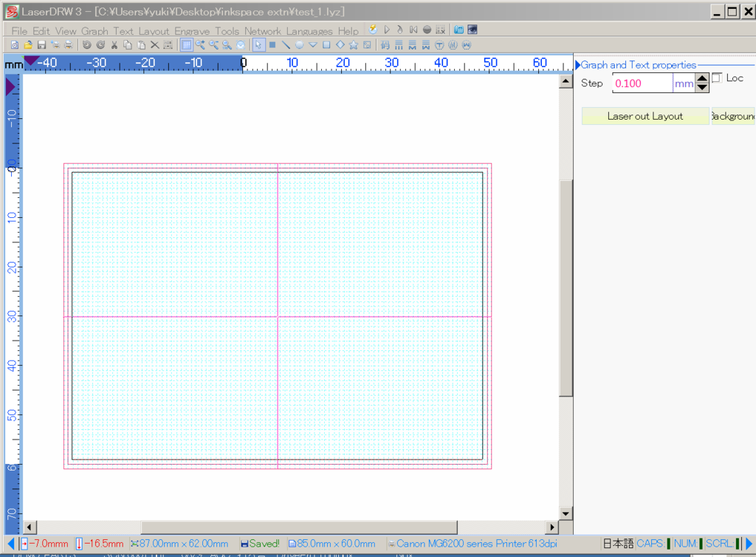Open the File menu

point(19,31)
